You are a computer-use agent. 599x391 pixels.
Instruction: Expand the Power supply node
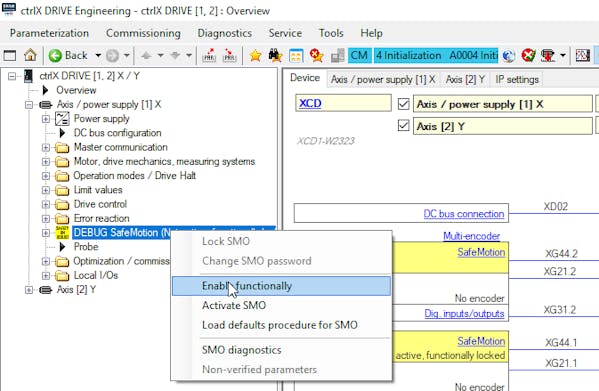coord(46,119)
